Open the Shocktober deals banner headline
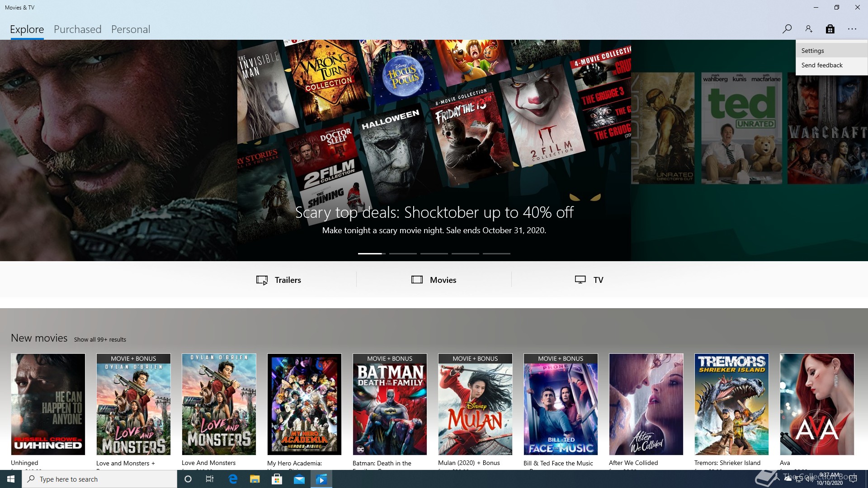Screen dimensions: 868x488 click(x=434, y=212)
